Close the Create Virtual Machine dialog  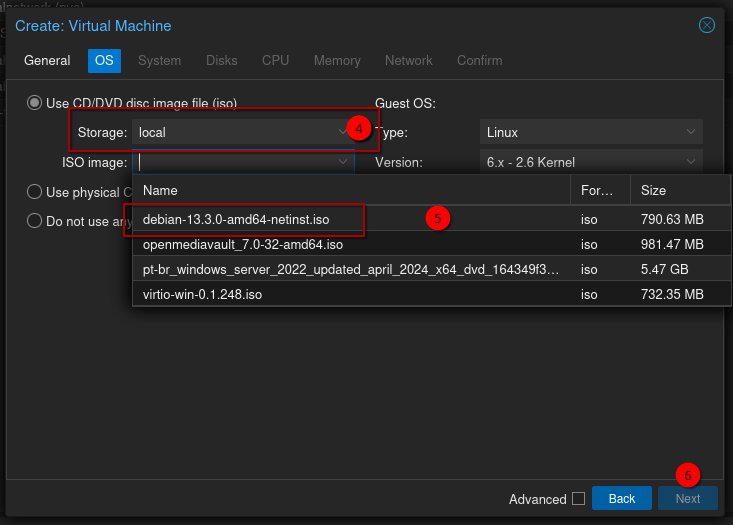coord(707,25)
